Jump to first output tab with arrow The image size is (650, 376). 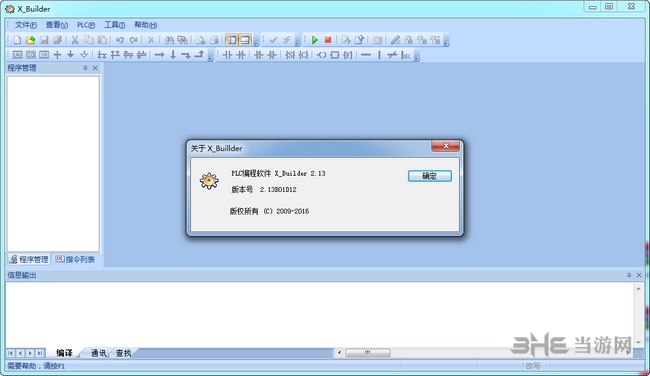(11, 353)
